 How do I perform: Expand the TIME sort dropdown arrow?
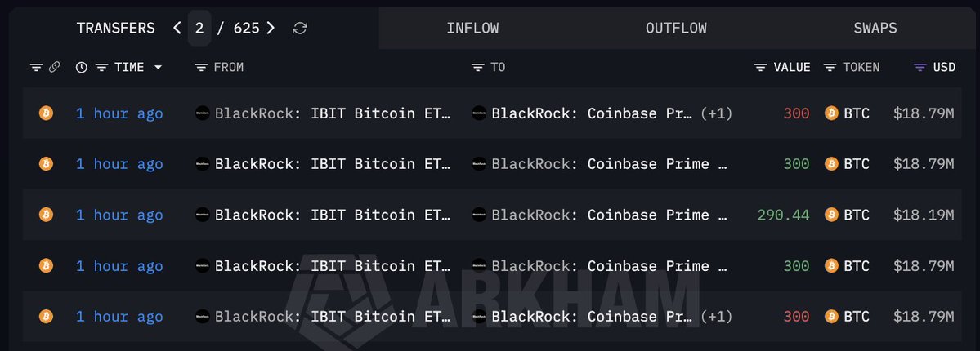point(158,68)
